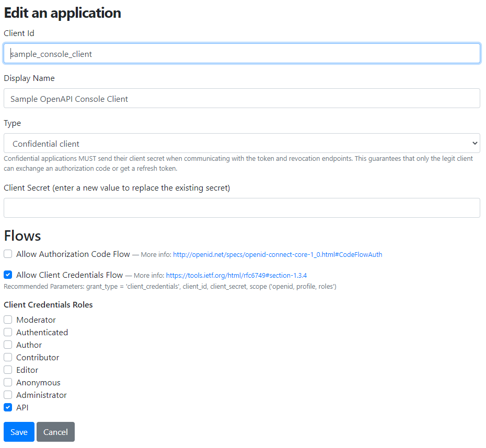Check the Contributor role checkbox
The width and height of the screenshot is (486, 448).
pos(8,357)
